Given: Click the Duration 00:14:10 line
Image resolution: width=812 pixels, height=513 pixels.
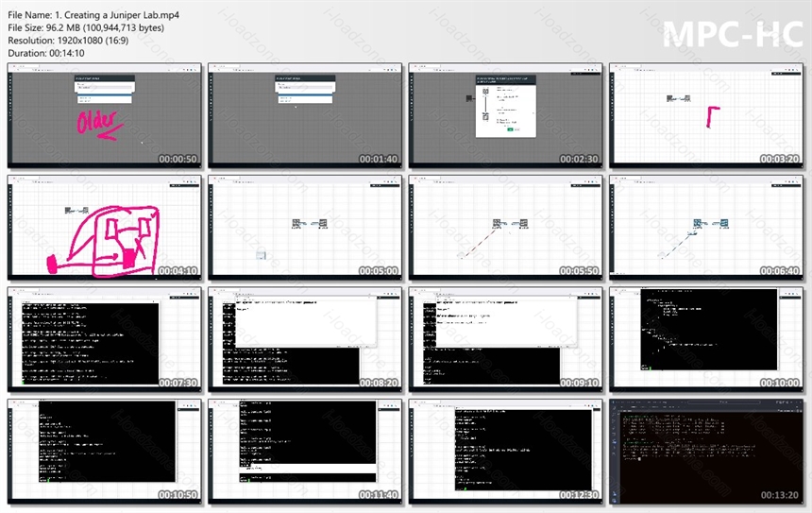Looking at the screenshot, I should 46,53.
